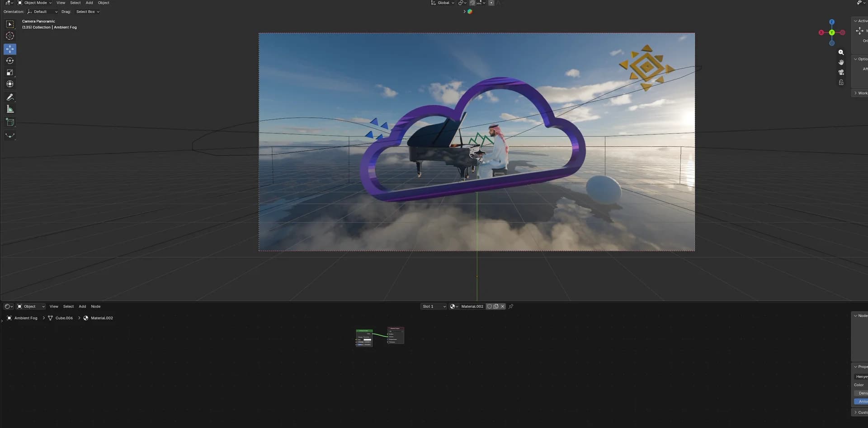Open the 3D viewport editor type menu
The image size is (868, 428).
tap(9, 3)
